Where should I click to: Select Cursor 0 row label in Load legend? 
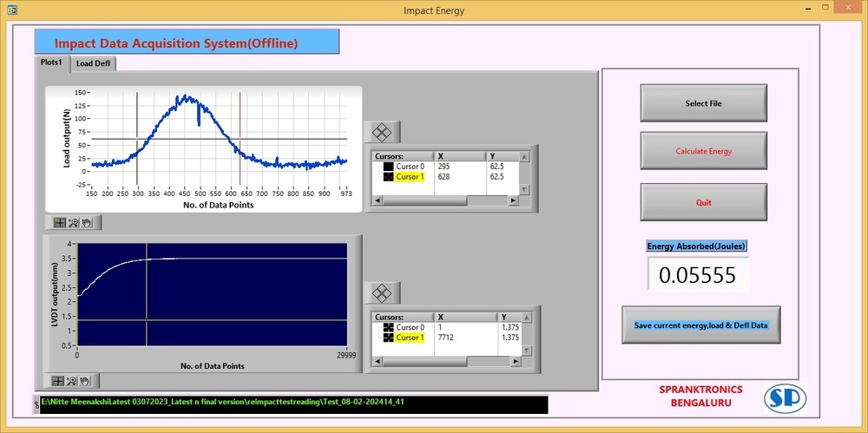(x=411, y=166)
